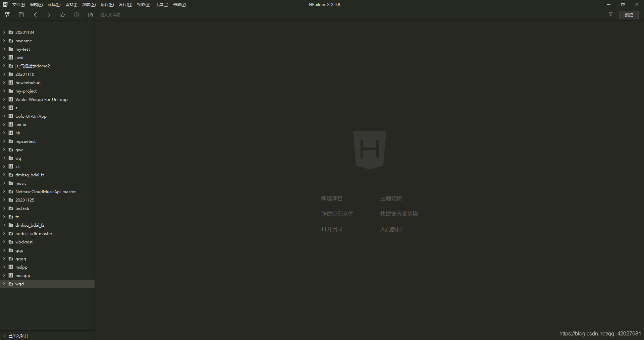
Task: Run the project with the play icon
Action: pos(76,15)
